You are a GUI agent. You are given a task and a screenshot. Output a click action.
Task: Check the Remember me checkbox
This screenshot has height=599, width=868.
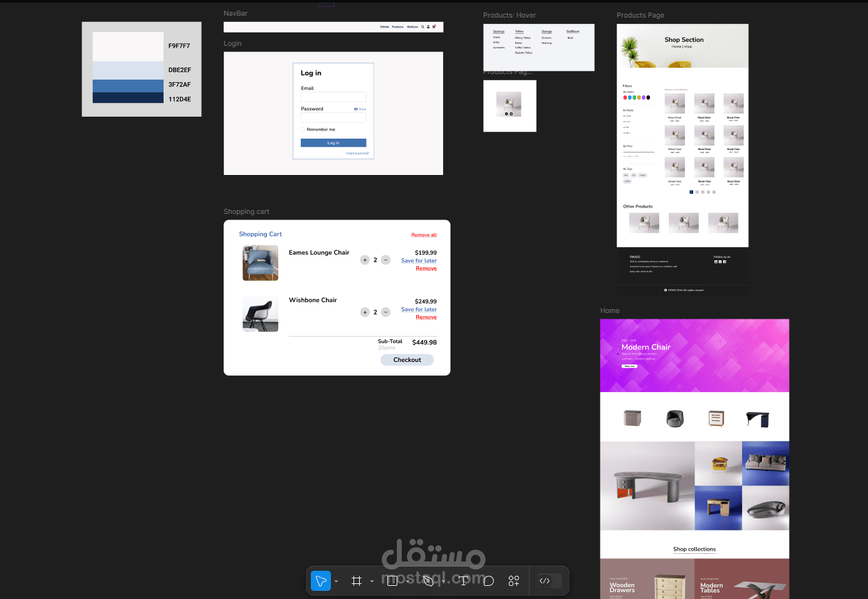tap(303, 129)
